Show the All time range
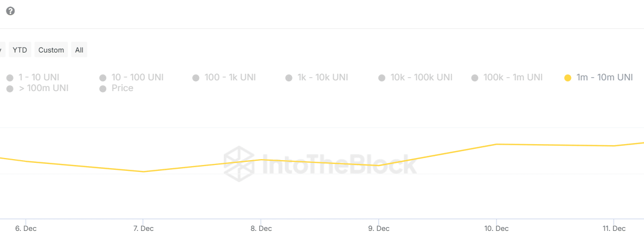Viewport: 644px width, 240px height. click(79, 50)
